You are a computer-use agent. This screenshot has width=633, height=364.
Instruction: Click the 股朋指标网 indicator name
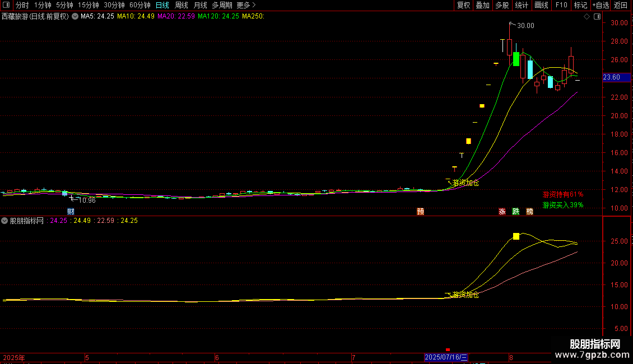coord(27,221)
